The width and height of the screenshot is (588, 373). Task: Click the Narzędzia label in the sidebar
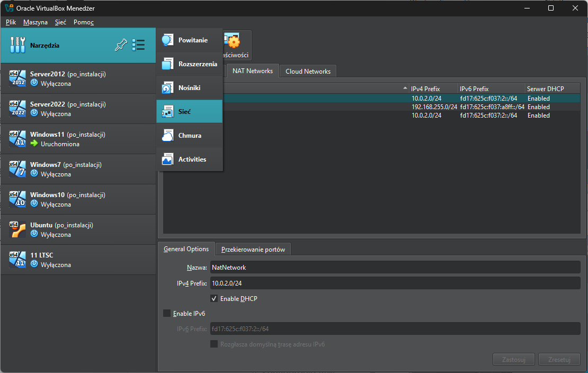point(44,46)
